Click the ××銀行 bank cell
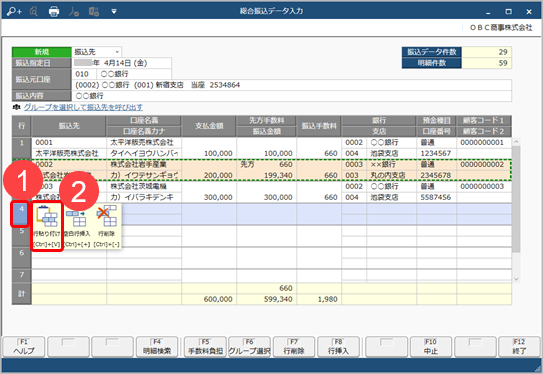The width and height of the screenshot is (543, 374). [x=391, y=164]
